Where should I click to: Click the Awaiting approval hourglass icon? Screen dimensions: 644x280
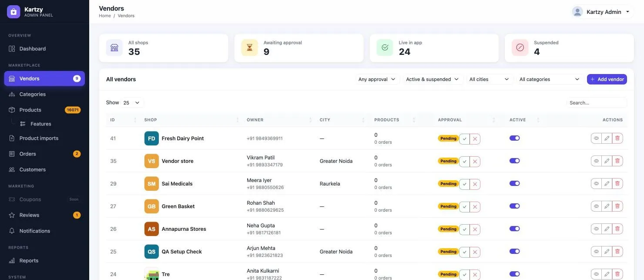coord(249,47)
